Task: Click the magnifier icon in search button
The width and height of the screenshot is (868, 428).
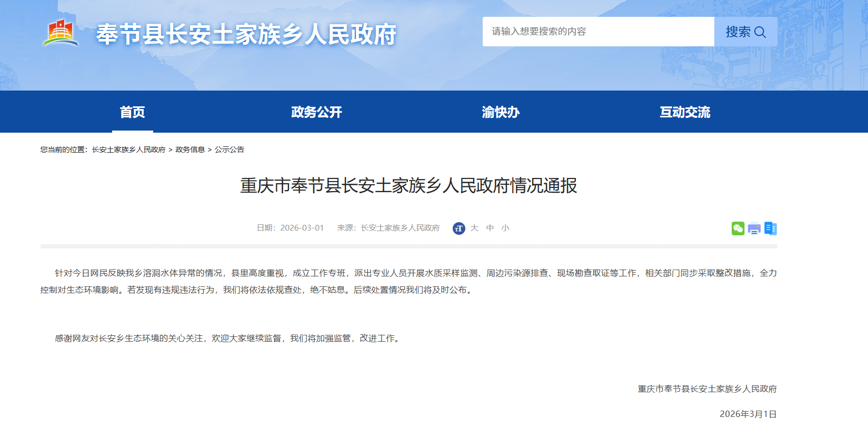Action: [x=760, y=32]
